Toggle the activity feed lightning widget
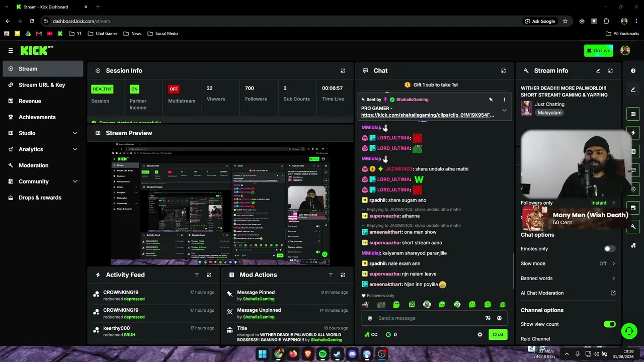 (633, 133)
